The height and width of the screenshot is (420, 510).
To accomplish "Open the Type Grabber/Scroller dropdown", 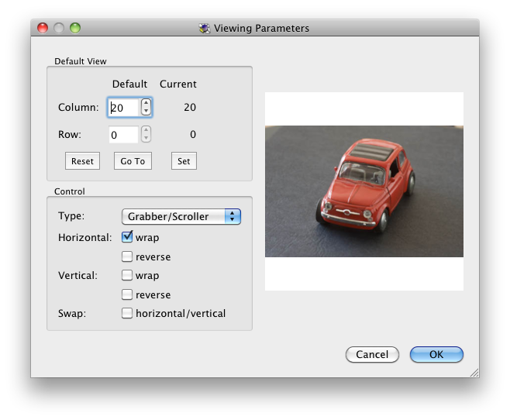I will click(181, 216).
